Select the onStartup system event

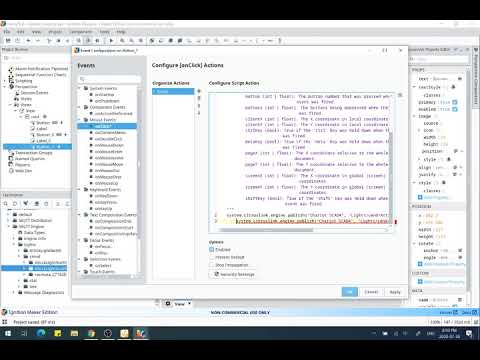click(x=104, y=95)
